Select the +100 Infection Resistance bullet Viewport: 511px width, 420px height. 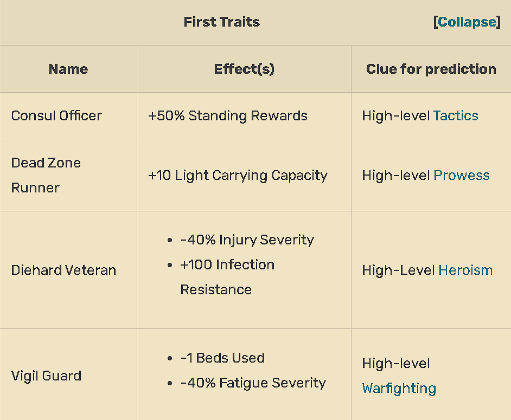pos(227,265)
